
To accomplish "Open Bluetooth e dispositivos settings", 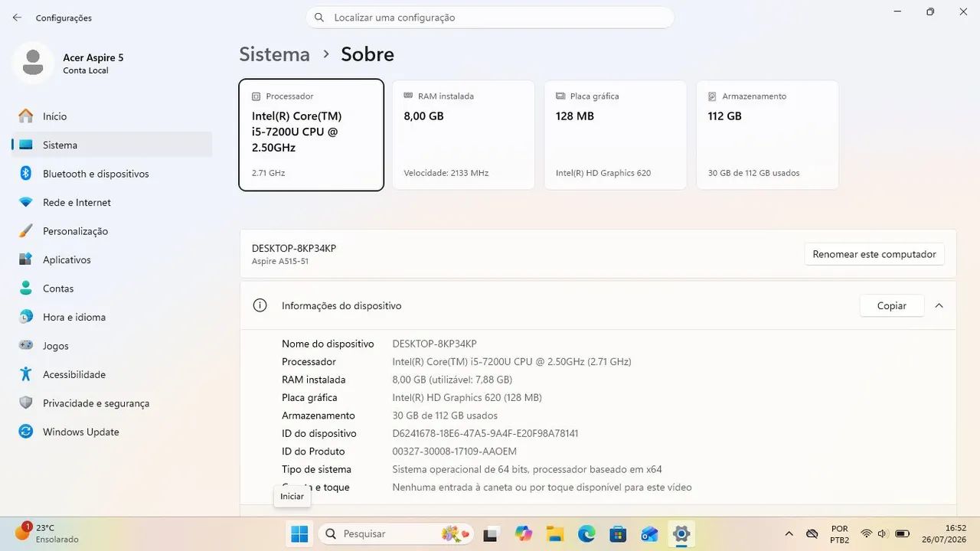I will 112,174.
